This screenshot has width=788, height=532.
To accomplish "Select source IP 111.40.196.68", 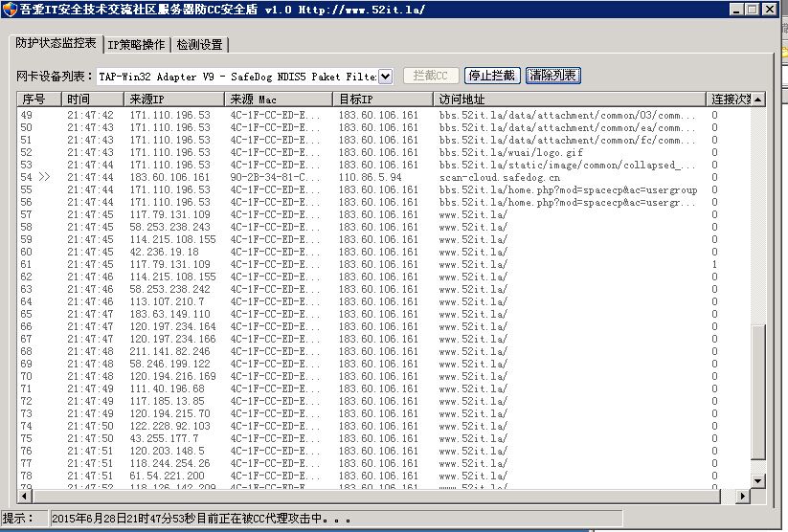I will [x=167, y=388].
